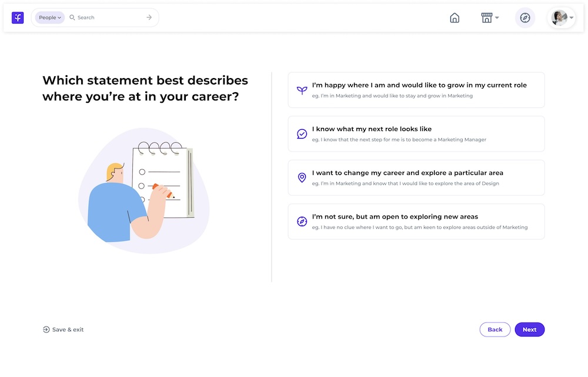Image resolution: width=588 pixels, height=377 pixels.
Task: Click the compass icon on the exploring-new-areas option
Action: tap(302, 221)
